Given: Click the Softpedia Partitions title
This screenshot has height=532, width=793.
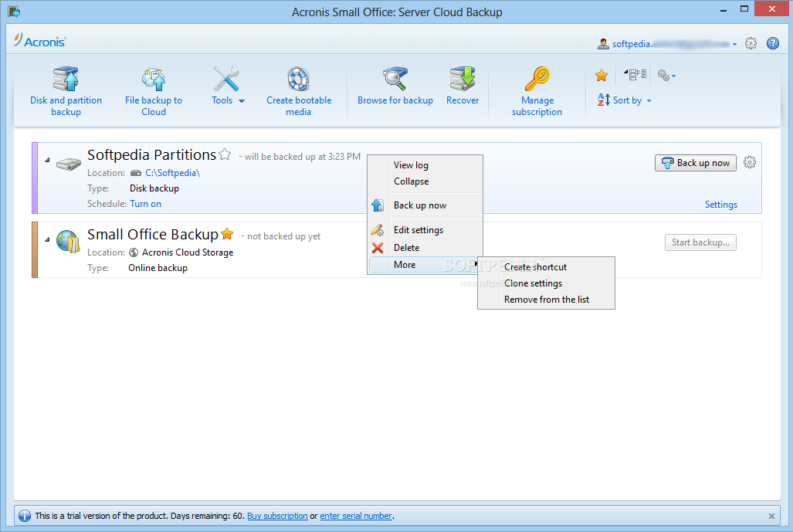Looking at the screenshot, I should pos(151,154).
